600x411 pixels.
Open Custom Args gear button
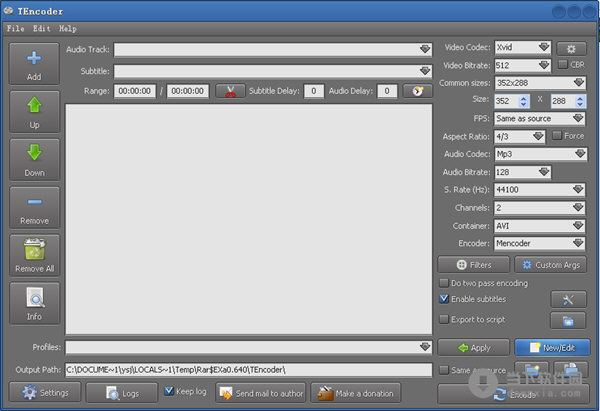[x=551, y=265]
